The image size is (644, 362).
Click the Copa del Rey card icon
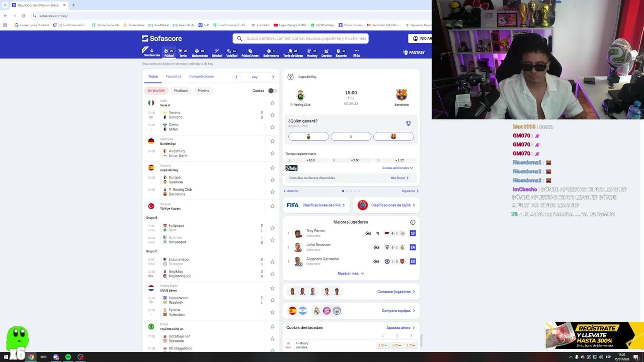coord(290,77)
